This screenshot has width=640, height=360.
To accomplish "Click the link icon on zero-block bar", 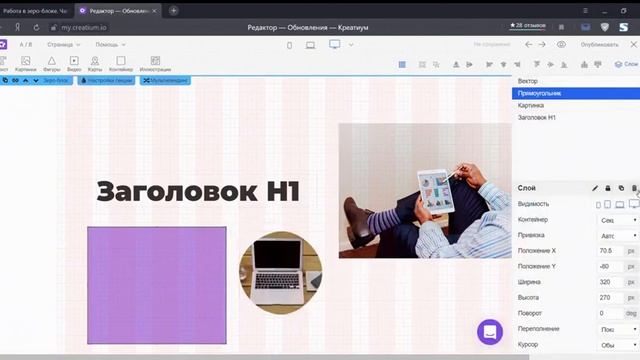I will [16, 80].
